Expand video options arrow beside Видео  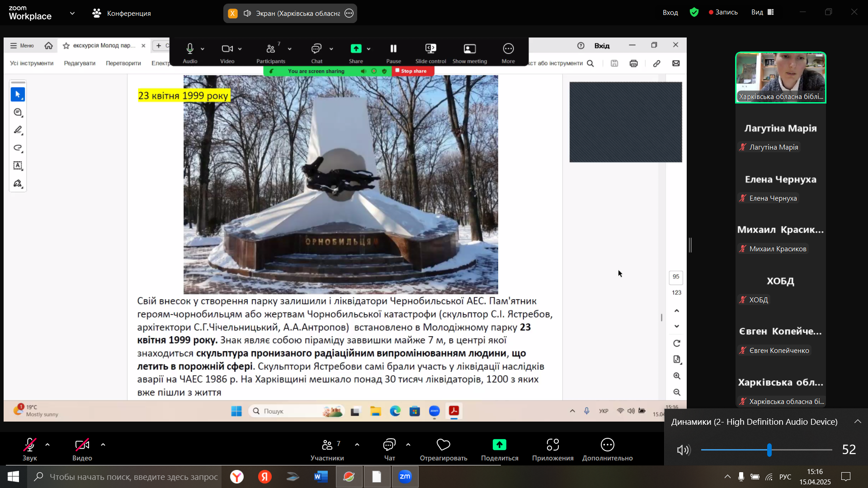[103, 445]
